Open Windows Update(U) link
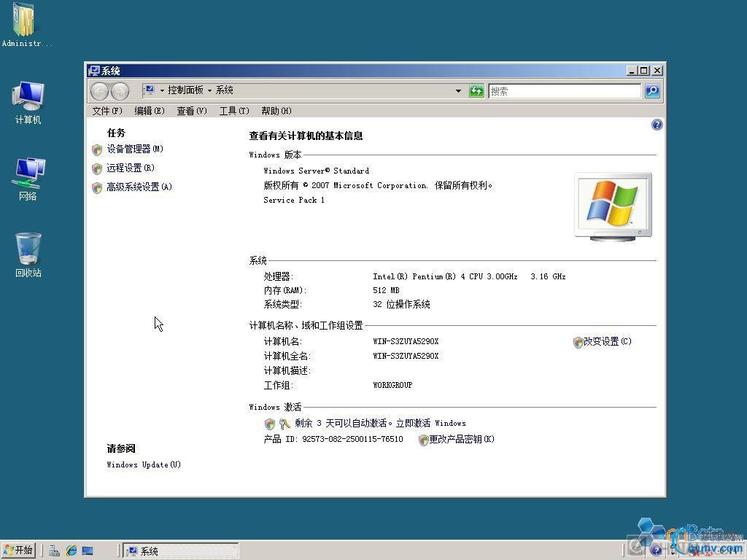The image size is (747, 560). 144,464
